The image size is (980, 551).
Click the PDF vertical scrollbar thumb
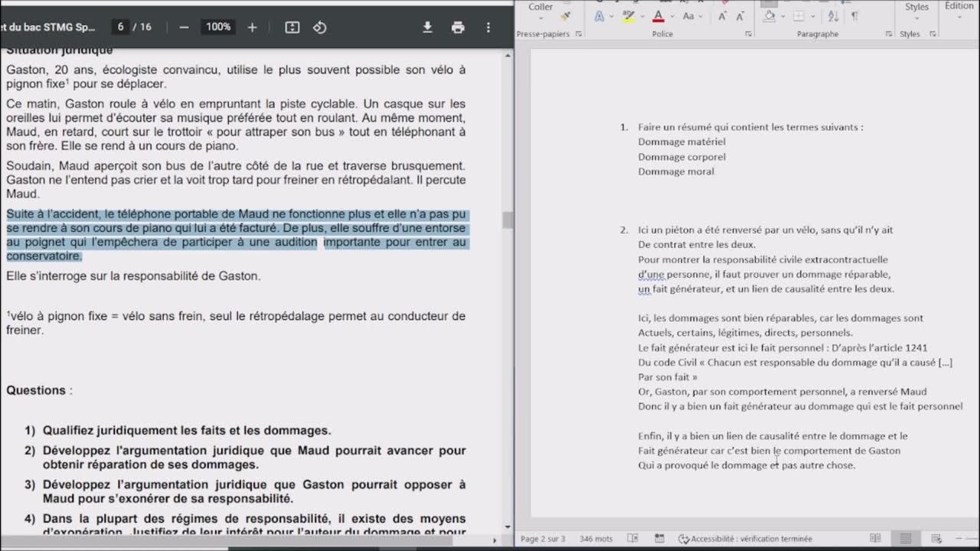[x=507, y=220]
